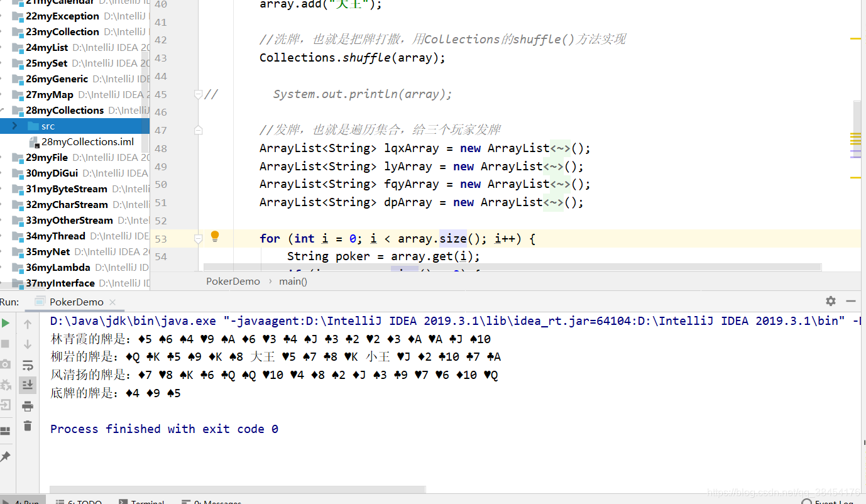
Task: Expand folded generic on lqxArray line
Action: pyautogui.click(x=560, y=149)
